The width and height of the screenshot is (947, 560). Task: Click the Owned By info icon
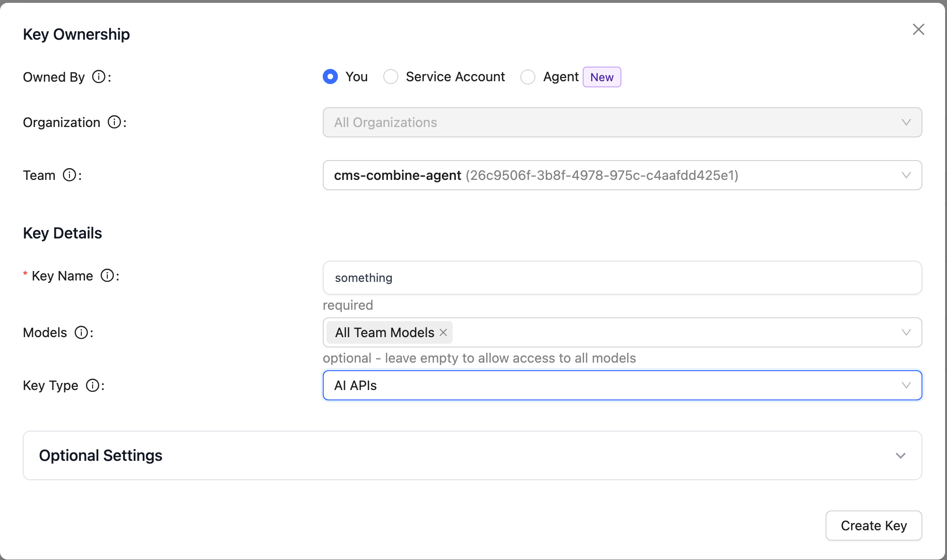click(x=99, y=76)
